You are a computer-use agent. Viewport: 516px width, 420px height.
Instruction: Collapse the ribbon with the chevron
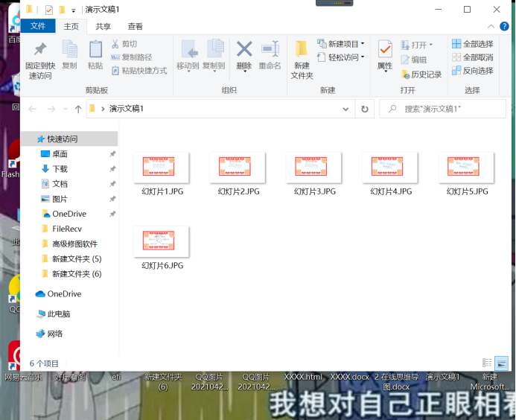[491, 26]
